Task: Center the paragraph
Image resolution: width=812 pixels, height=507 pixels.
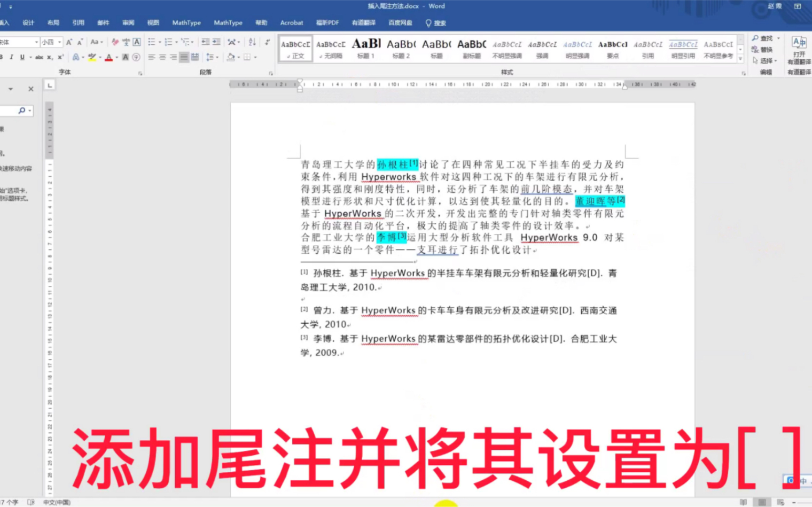Action: click(x=162, y=57)
